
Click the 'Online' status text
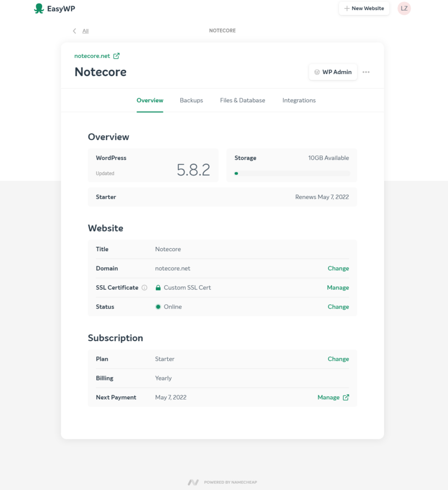point(173,307)
